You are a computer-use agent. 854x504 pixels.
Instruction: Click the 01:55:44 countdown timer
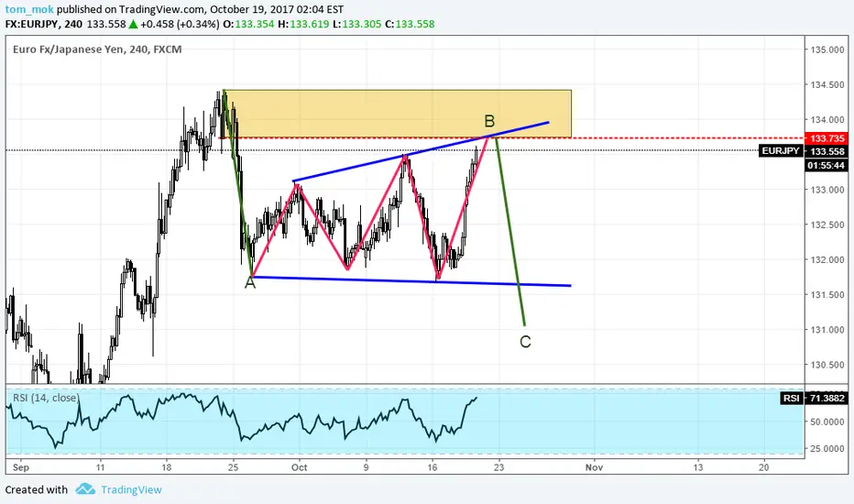click(827, 165)
